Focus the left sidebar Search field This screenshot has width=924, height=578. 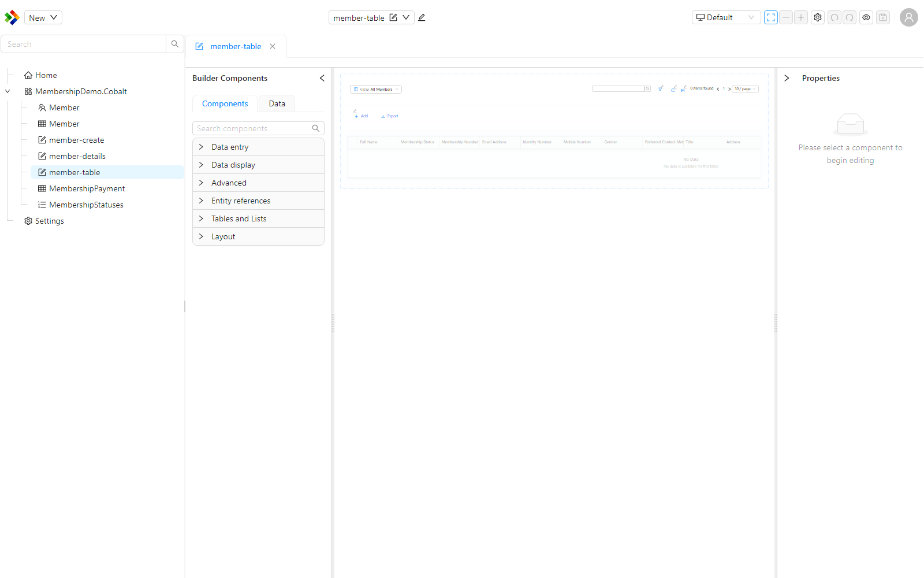pos(84,44)
